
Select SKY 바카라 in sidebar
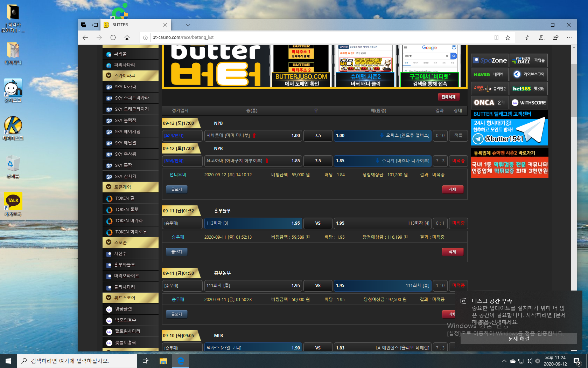tap(130, 87)
